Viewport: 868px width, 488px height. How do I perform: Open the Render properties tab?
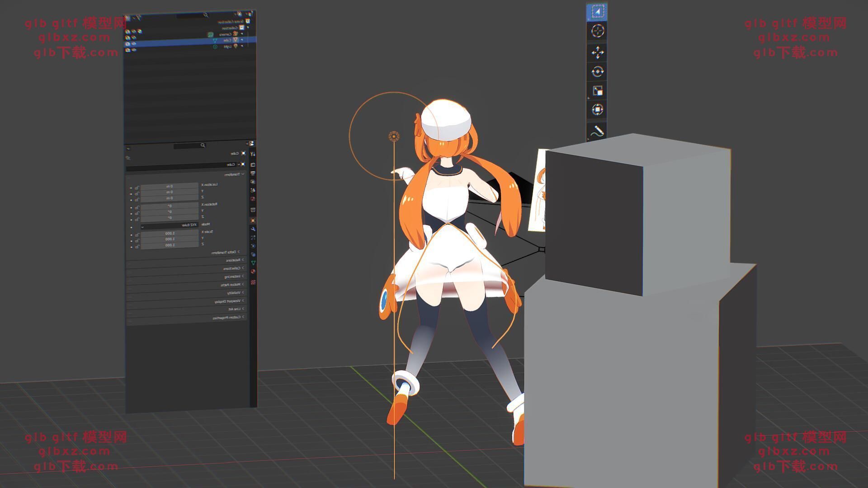click(253, 164)
